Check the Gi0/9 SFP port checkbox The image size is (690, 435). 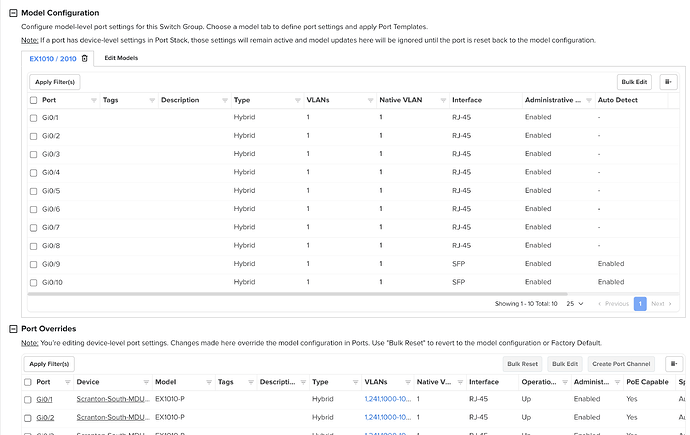coord(33,264)
